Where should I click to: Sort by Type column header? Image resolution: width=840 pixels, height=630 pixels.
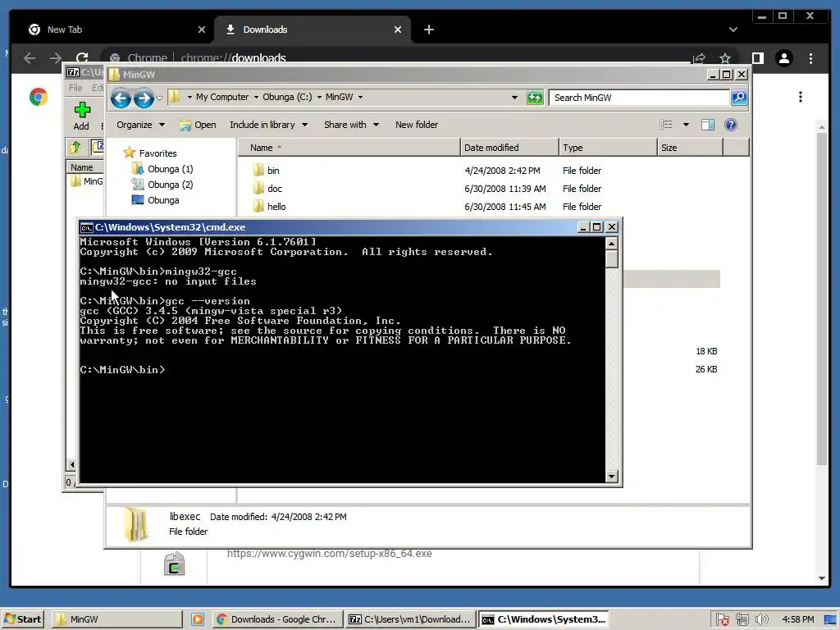(x=608, y=148)
